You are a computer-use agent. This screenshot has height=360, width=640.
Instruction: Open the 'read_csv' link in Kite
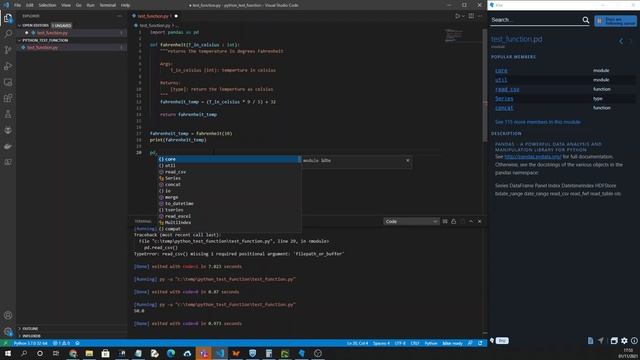click(x=507, y=89)
